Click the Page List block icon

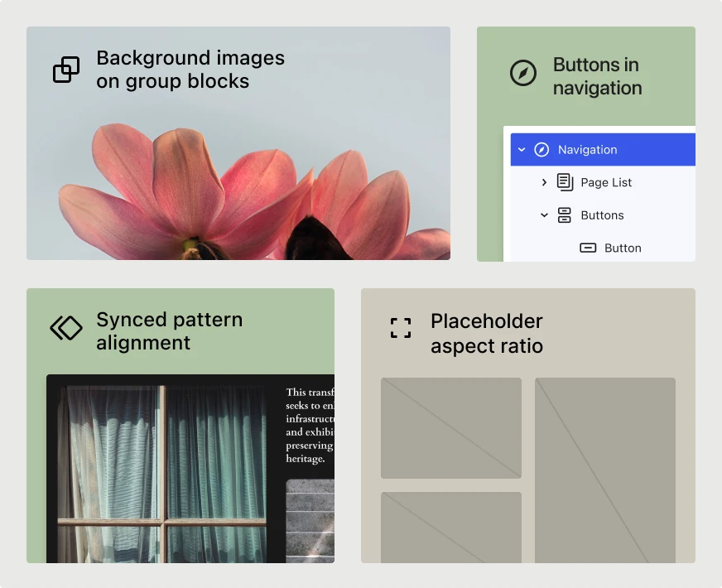click(565, 182)
